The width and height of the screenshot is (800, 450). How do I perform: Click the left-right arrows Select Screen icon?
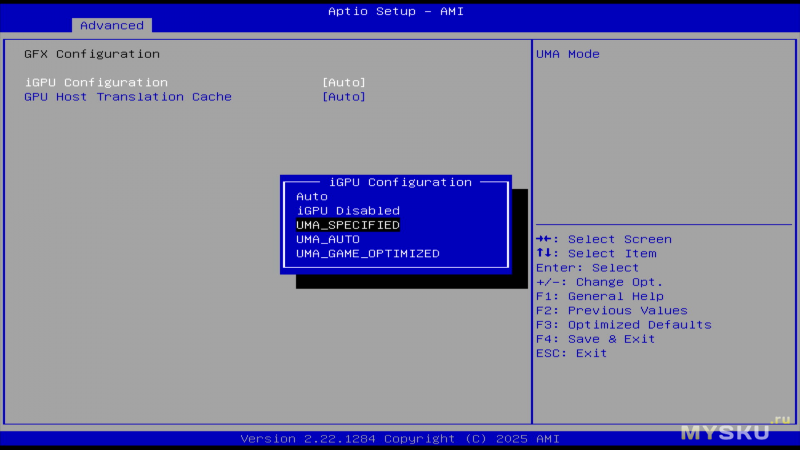(x=545, y=239)
